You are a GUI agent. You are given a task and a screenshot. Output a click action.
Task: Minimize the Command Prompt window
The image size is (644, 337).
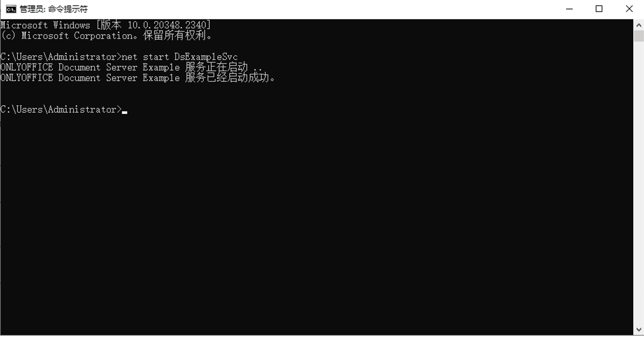point(569,9)
